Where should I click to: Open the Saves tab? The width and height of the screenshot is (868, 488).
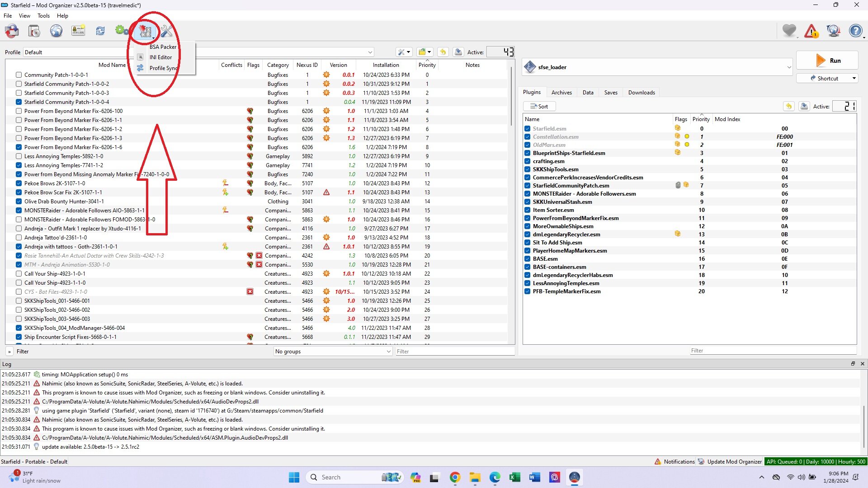tap(611, 93)
